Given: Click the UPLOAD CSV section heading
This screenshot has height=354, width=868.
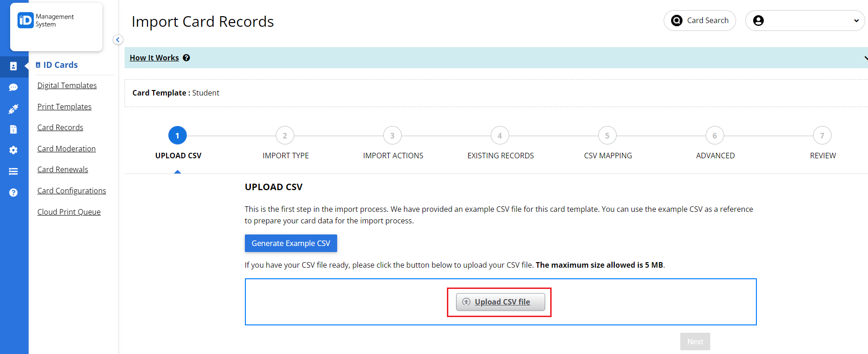Looking at the screenshot, I should coord(273,187).
